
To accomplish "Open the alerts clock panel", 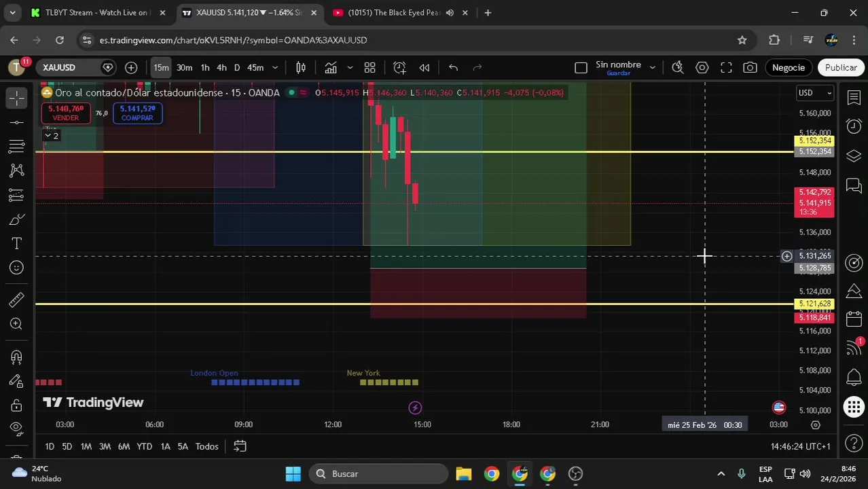I will (854, 126).
